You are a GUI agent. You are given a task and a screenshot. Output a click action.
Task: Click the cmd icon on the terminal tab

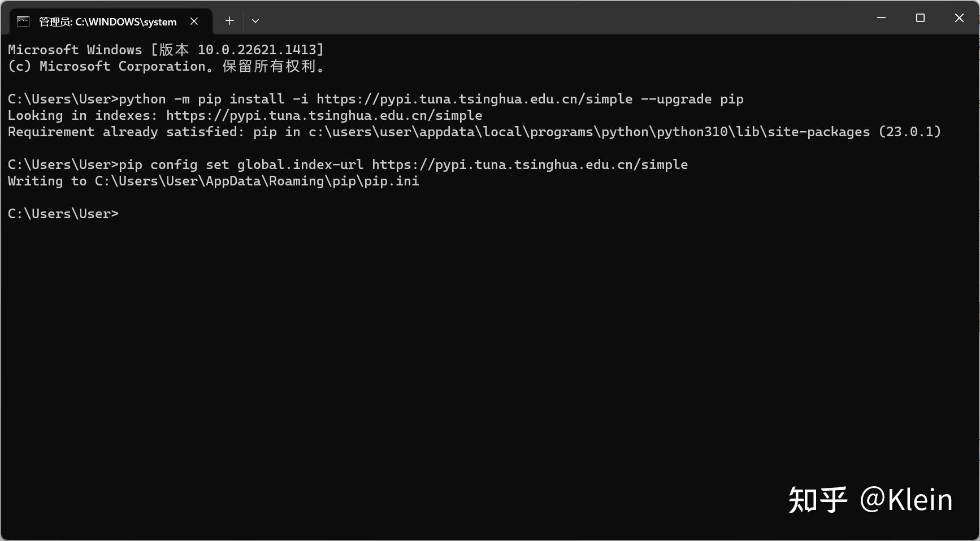click(x=23, y=21)
